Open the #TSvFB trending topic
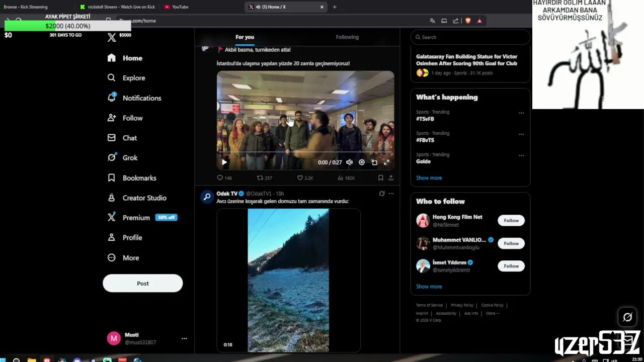The width and height of the screenshot is (644, 362). (x=425, y=119)
